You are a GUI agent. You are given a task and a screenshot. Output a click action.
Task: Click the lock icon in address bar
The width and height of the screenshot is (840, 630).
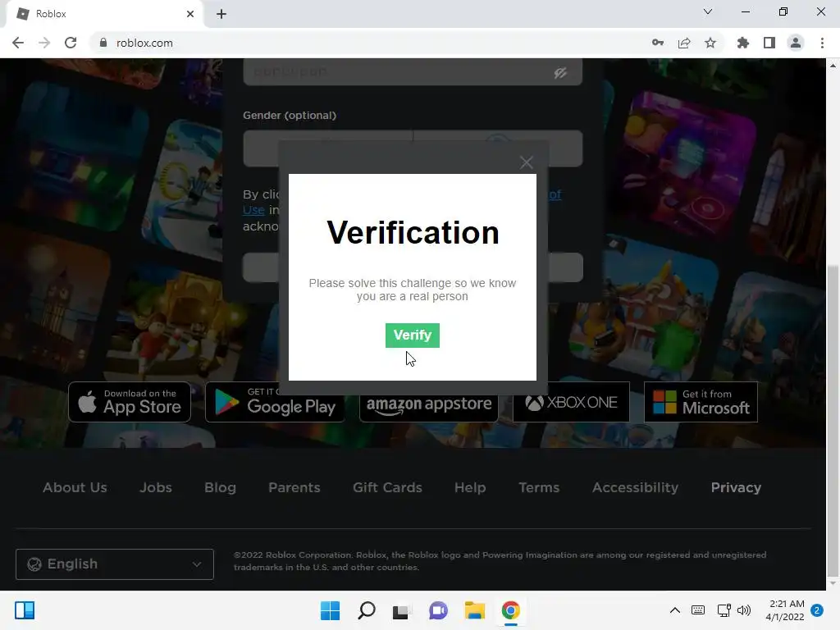pos(103,43)
